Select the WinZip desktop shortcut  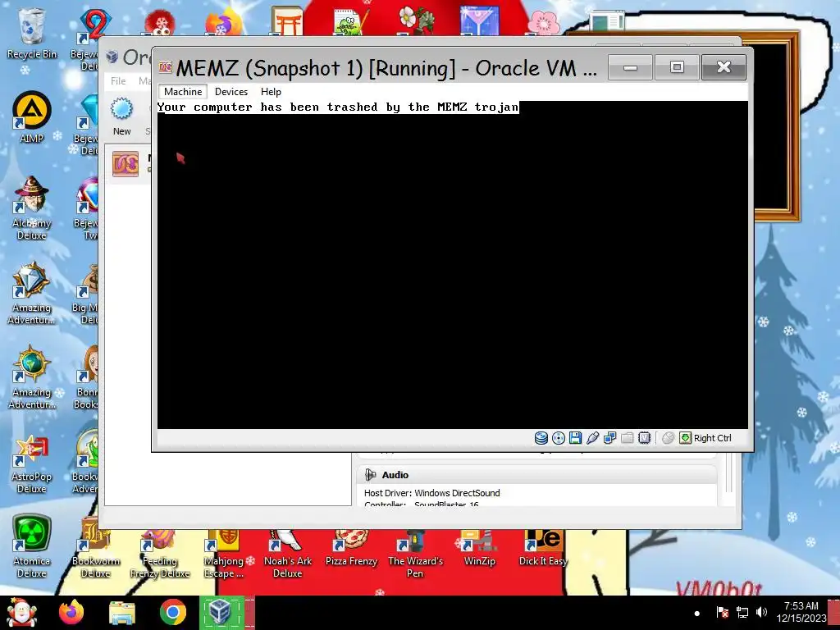coord(479,549)
